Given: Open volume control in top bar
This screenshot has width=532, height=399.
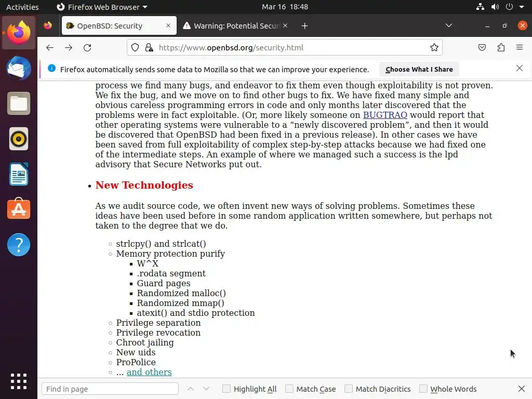Looking at the screenshot, I should pyautogui.click(x=495, y=7).
